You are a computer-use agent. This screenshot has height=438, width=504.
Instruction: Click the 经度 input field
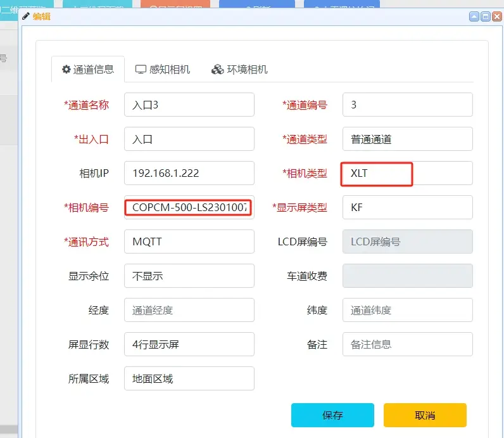click(x=189, y=310)
